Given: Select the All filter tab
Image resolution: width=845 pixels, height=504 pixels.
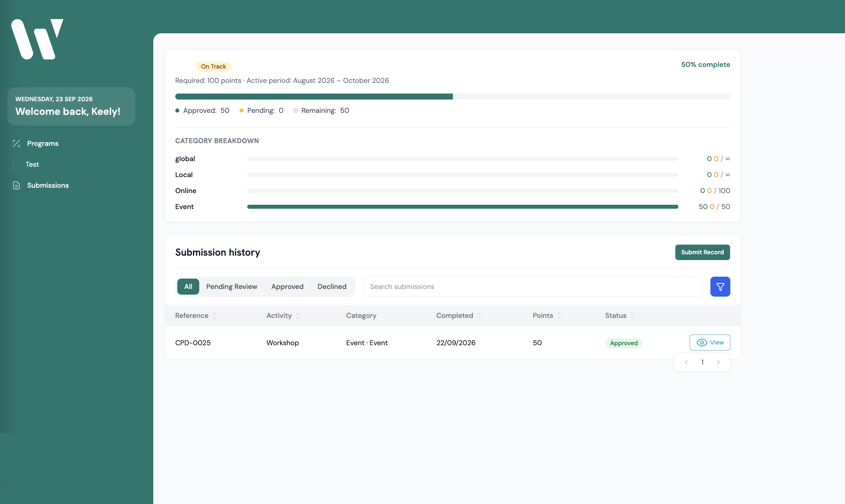Looking at the screenshot, I should (x=188, y=287).
